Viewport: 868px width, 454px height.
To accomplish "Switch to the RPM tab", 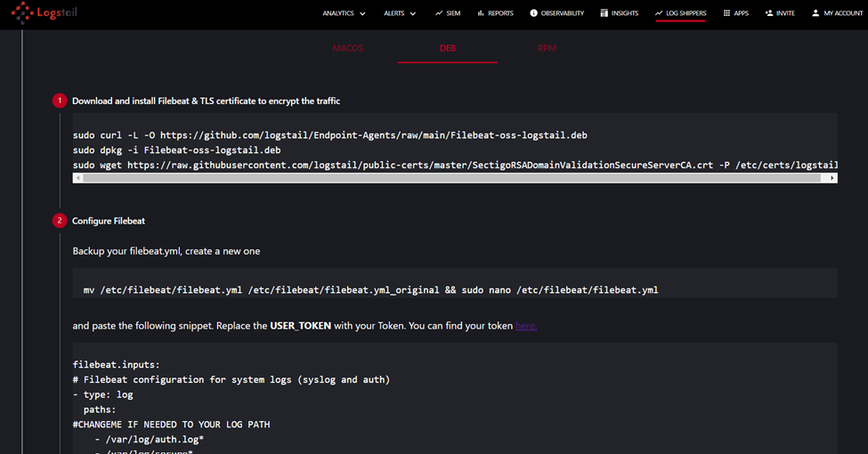I will pos(547,48).
